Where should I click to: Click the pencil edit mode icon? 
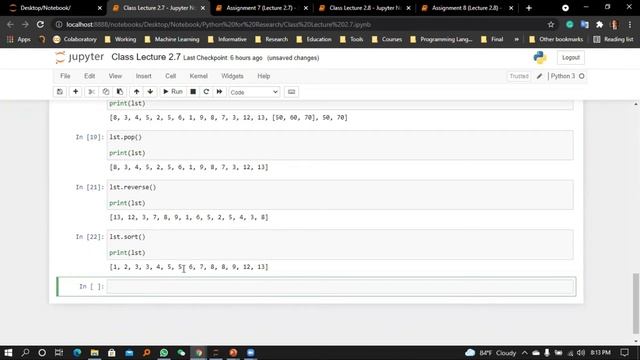(x=539, y=76)
